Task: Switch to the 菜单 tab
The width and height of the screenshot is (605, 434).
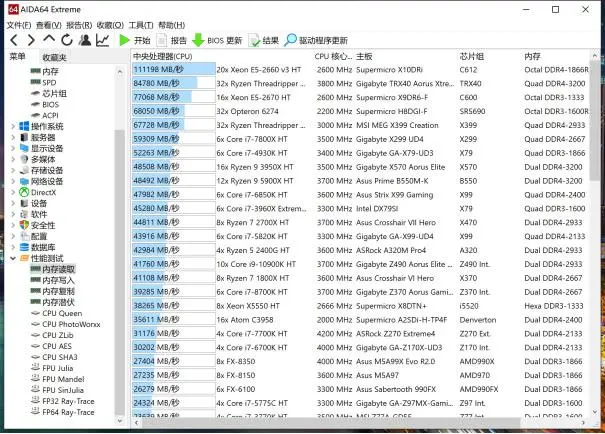Action: (x=17, y=57)
